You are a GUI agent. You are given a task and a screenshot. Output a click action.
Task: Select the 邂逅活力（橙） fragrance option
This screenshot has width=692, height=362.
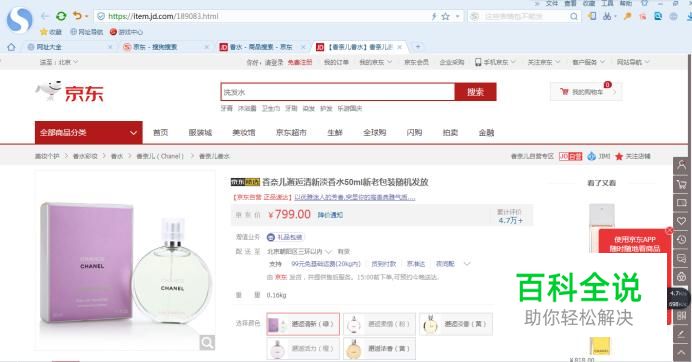(x=303, y=349)
